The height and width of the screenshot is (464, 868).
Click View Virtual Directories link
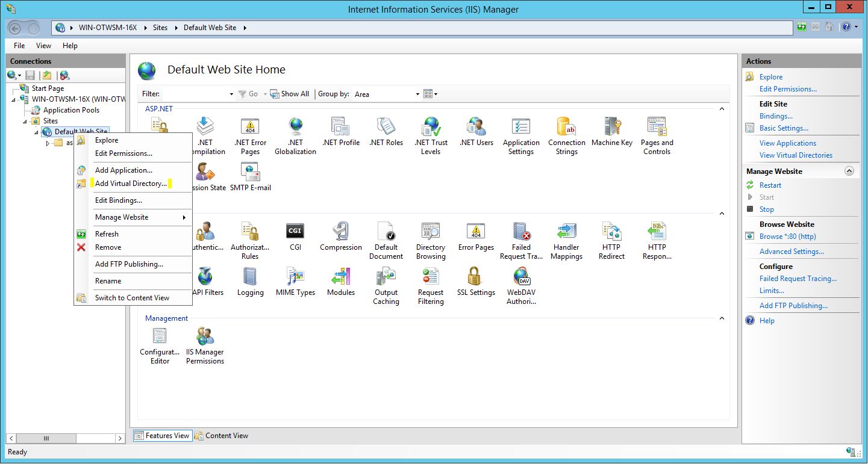[x=796, y=155]
